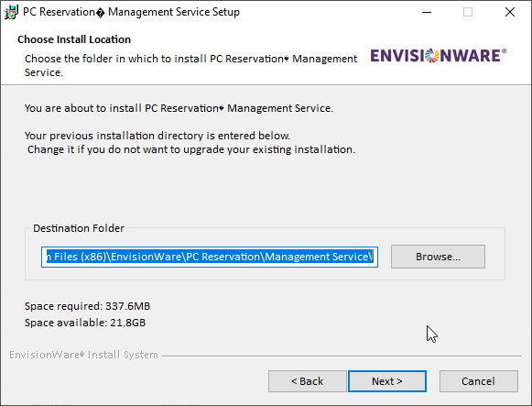532x406 pixels.
Task: Click the "You are about to install" message
Action: (179, 108)
